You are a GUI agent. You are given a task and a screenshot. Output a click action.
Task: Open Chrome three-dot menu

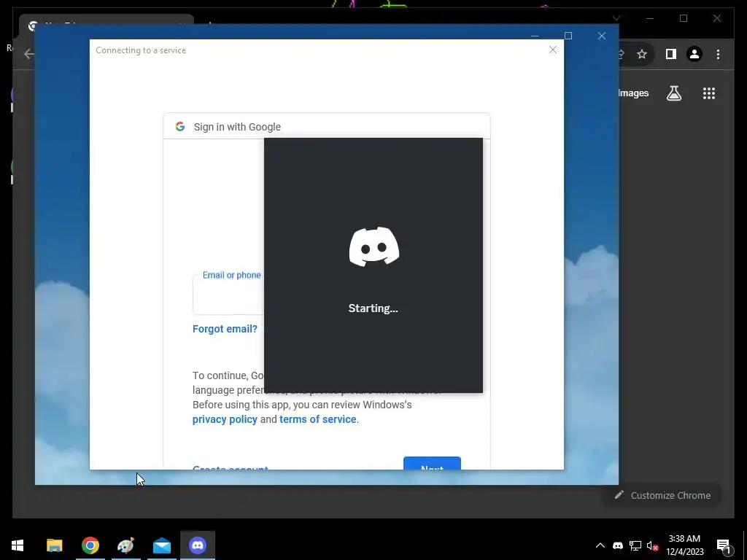click(x=718, y=54)
